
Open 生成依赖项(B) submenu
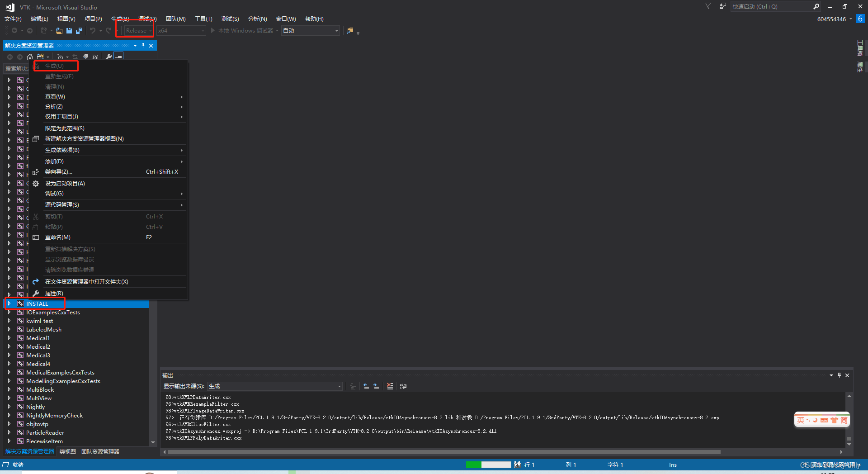[108, 150]
